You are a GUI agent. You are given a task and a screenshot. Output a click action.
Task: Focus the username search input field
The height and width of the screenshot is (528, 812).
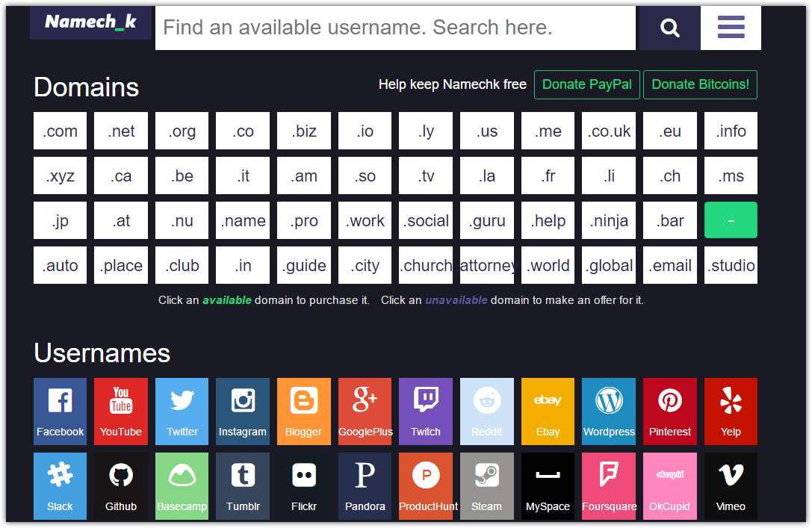tap(395, 28)
